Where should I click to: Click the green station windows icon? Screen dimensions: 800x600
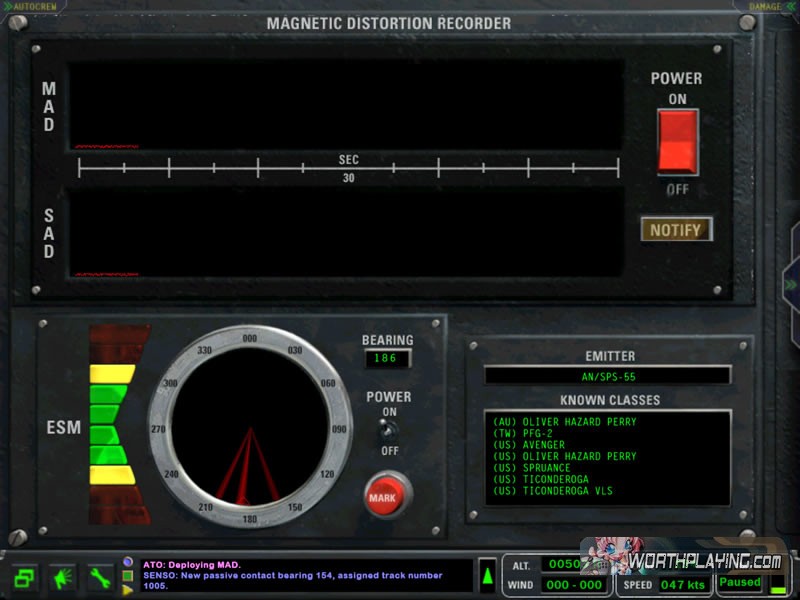point(25,578)
